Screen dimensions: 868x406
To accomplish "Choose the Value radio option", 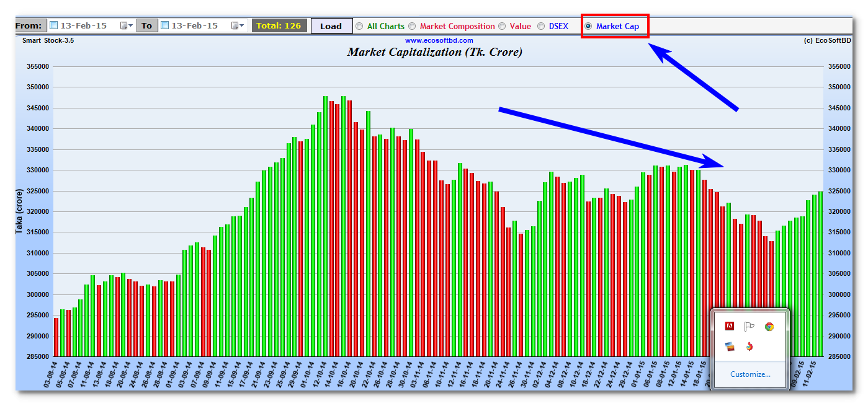I will [503, 26].
